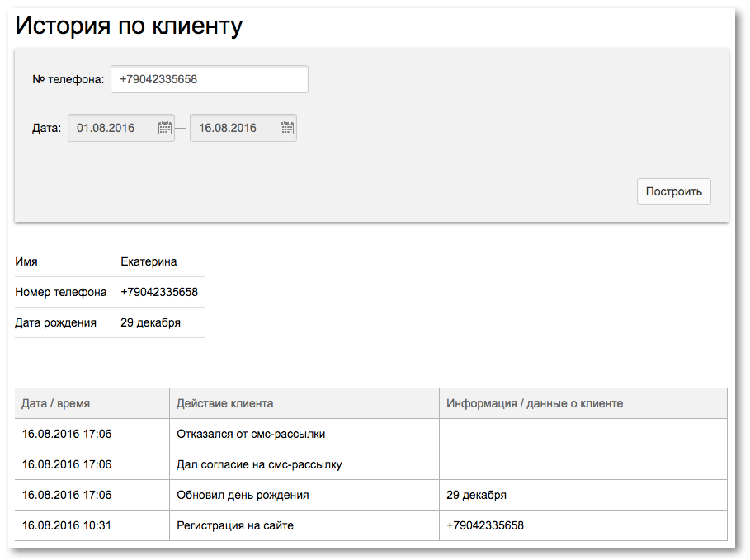Viewport: 750px width, 560px height.
Task: Click the timestamp of Дал согласие row
Action: tap(67, 464)
